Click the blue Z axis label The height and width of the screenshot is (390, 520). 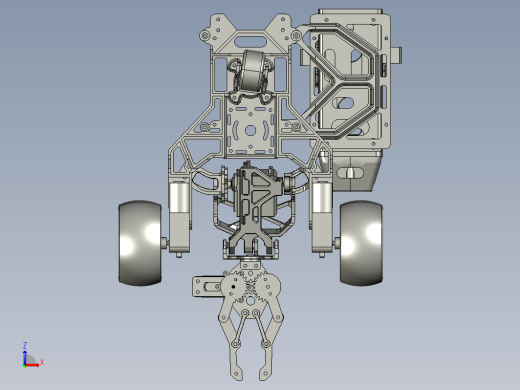coord(25,345)
